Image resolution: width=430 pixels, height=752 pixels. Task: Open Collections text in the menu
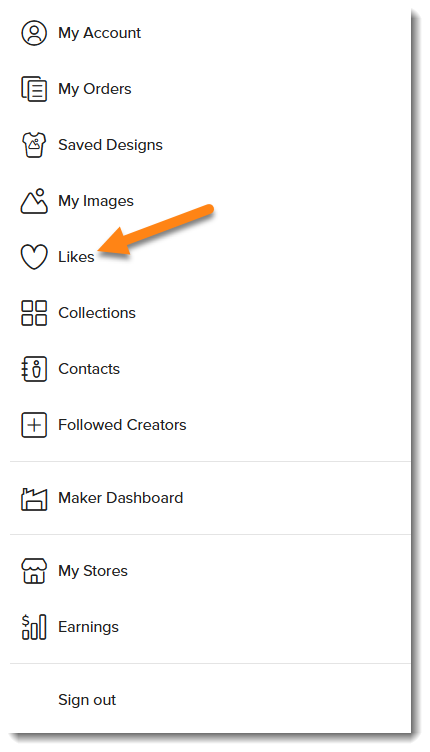tap(97, 313)
